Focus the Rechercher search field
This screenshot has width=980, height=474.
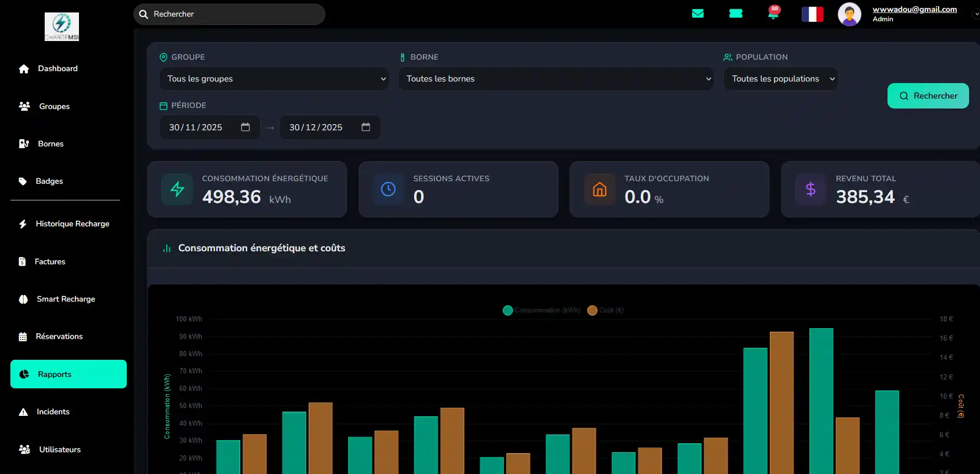point(234,14)
